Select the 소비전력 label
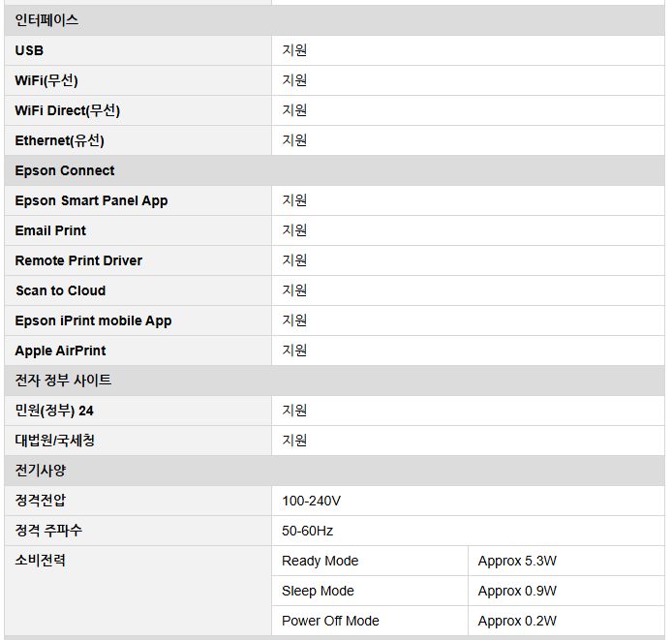Screen dimensions: 672x640 coord(41,561)
